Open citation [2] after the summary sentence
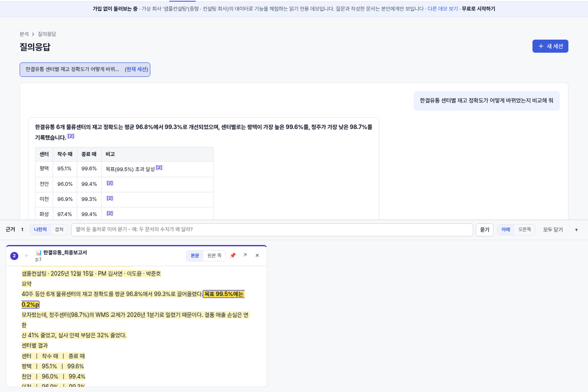 click(71, 136)
